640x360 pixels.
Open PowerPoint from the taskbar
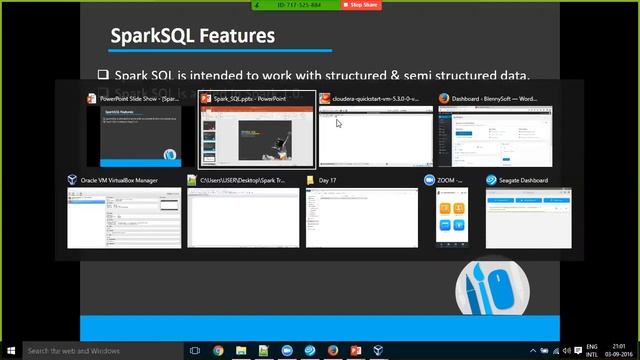(x=356, y=351)
